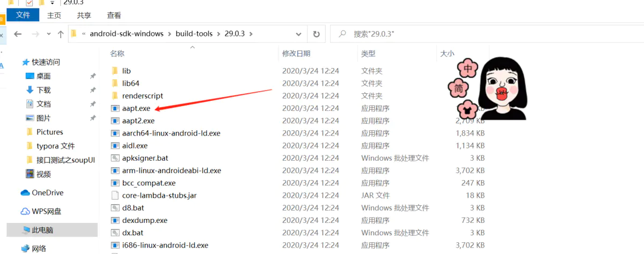Select the lib64 folder icon
The width and height of the screenshot is (644, 254).
[x=114, y=83]
